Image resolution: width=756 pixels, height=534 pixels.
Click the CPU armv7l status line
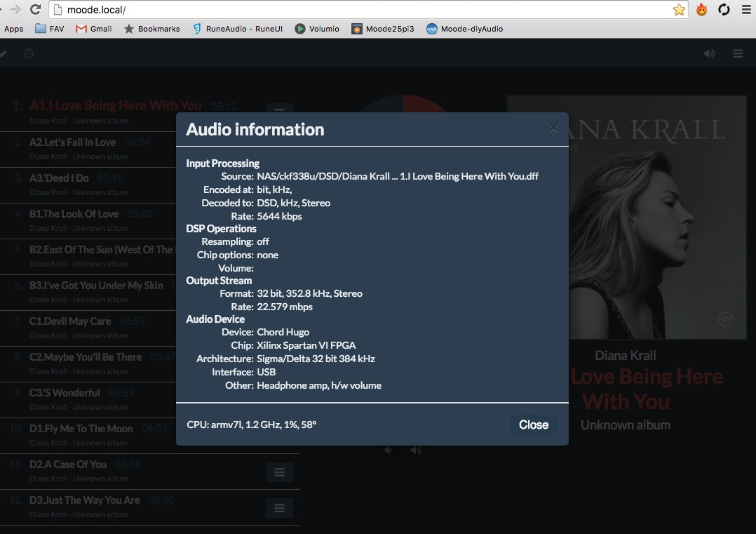coord(252,425)
